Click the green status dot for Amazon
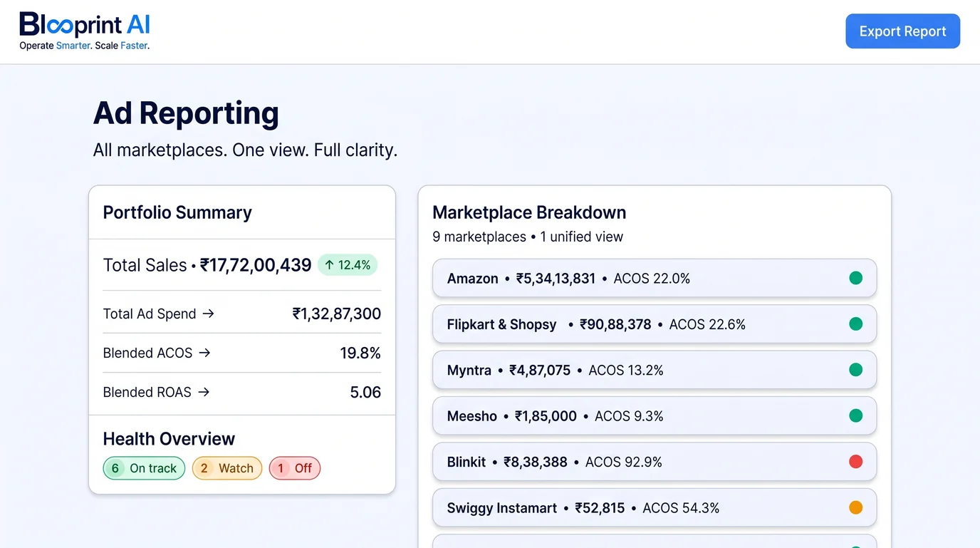 (x=856, y=278)
